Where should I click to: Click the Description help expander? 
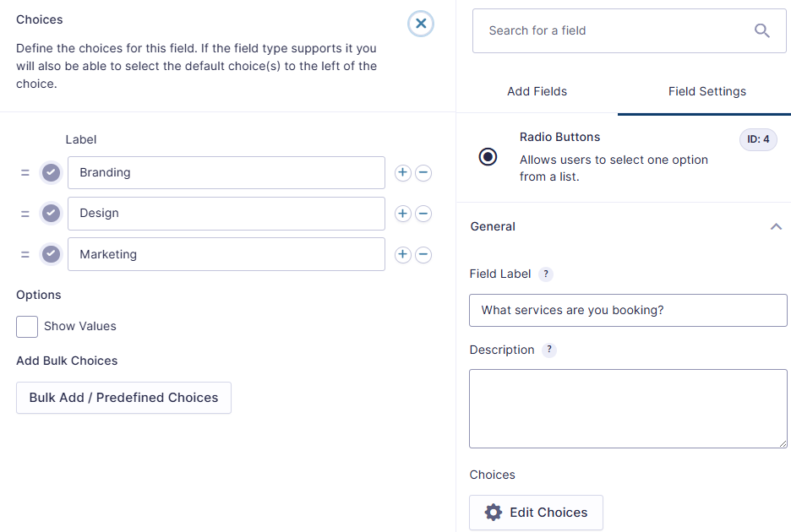click(x=548, y=350)
